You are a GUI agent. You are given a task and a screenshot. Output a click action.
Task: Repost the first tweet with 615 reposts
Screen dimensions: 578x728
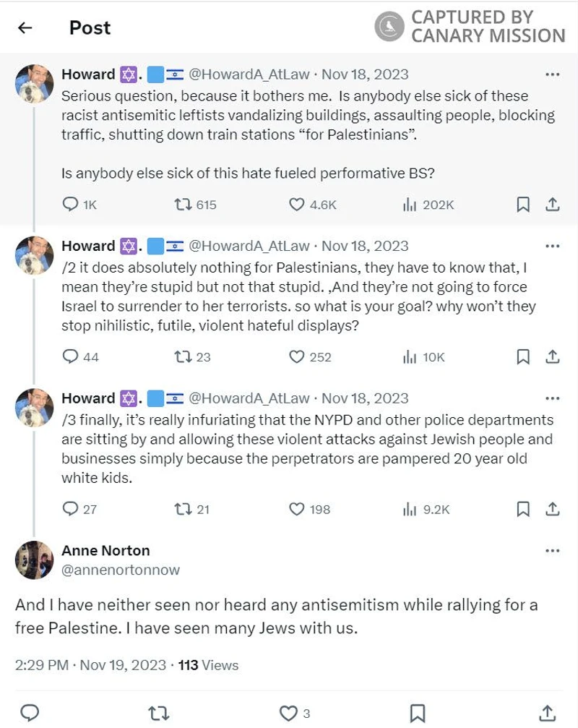point(183,205)
